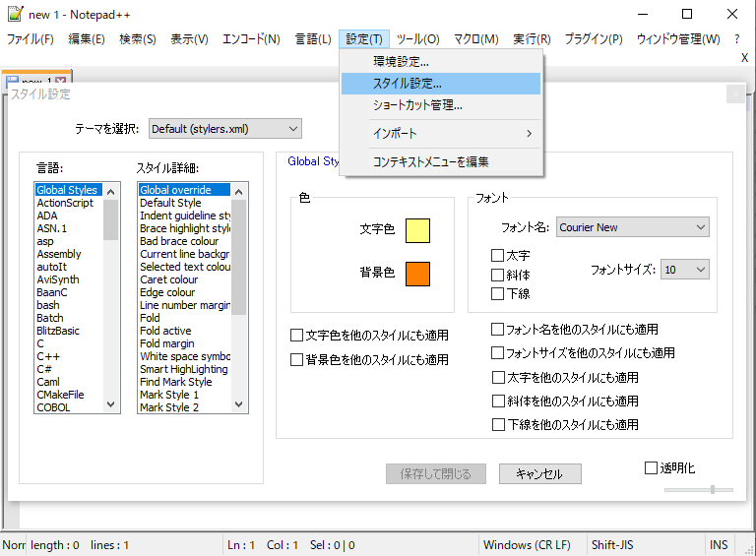Choose コンテキストメニューを編集 entry
This screenshot has width=756, height=556.
[441, 162]
